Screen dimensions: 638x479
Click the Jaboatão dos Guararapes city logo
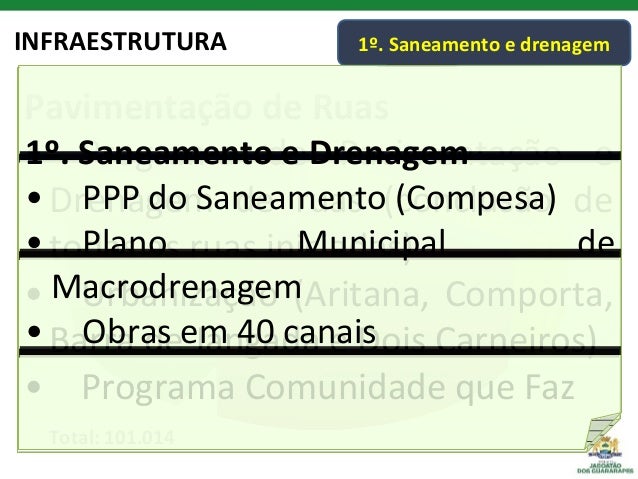(x=606, y=455)
